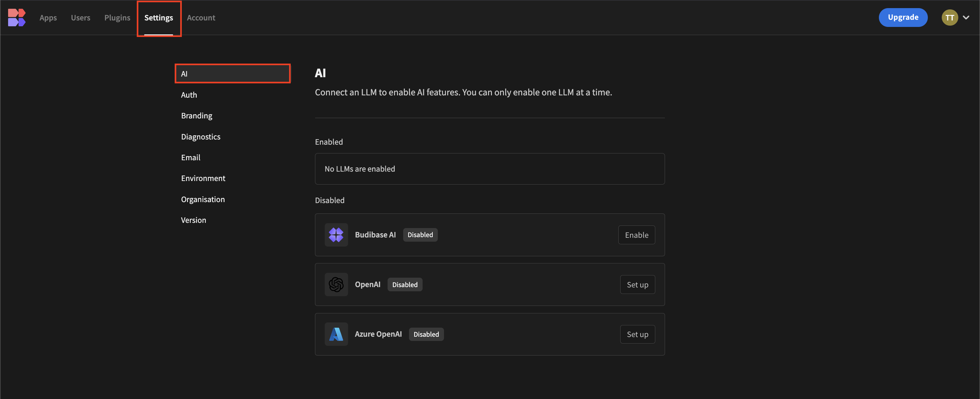Click the OpenAI logo icon
The image size is (980, 399).
point(336,284)
